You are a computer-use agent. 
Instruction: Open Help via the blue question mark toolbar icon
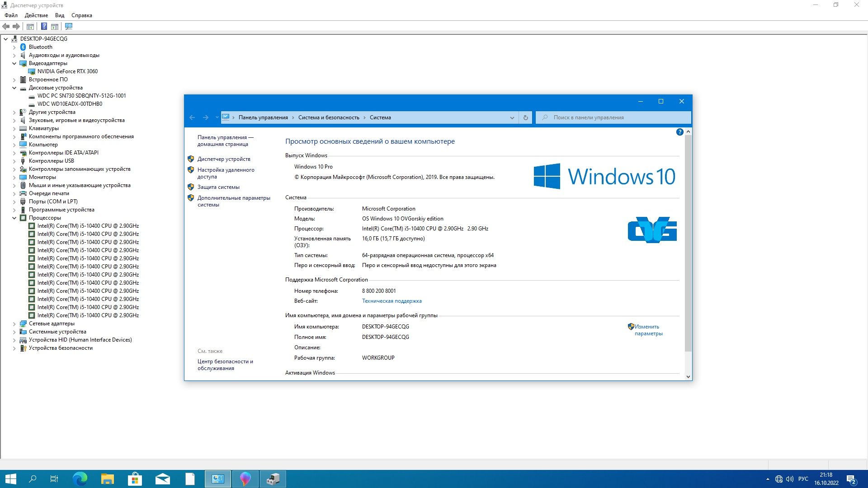(44, 26)
